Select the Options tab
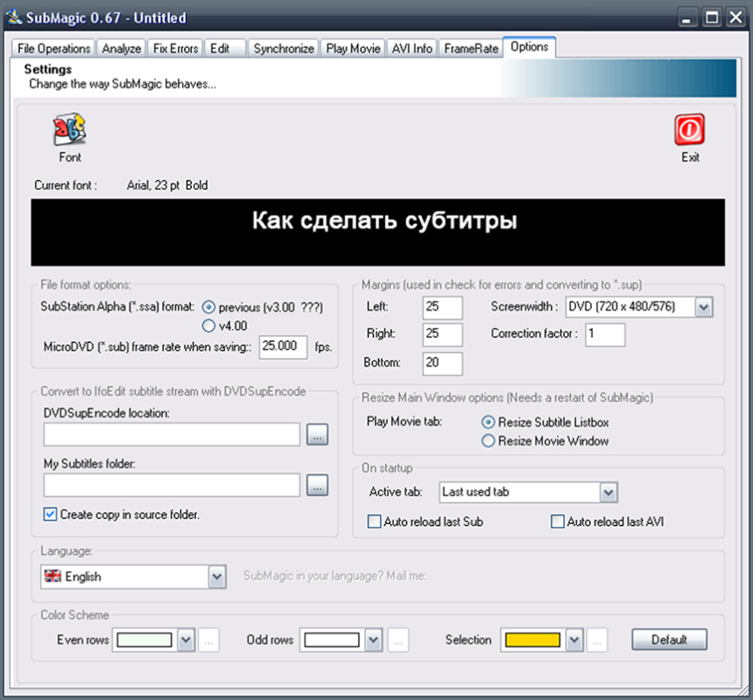Screen dimensions: 753x700 [x=529, y=47]
